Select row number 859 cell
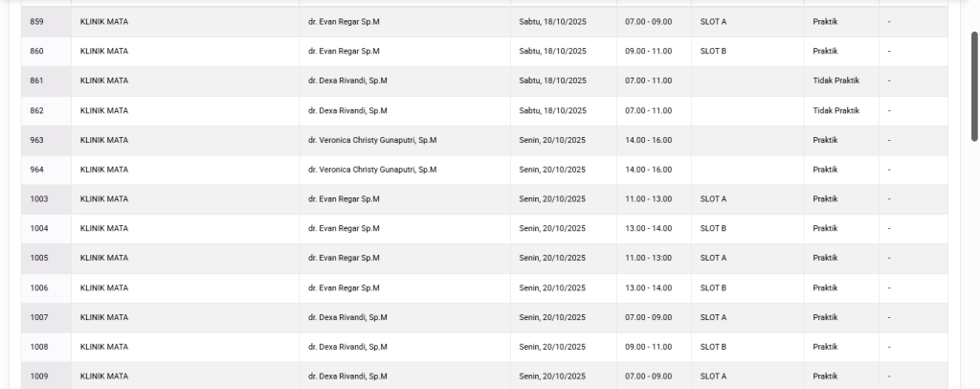 point(37,21)
